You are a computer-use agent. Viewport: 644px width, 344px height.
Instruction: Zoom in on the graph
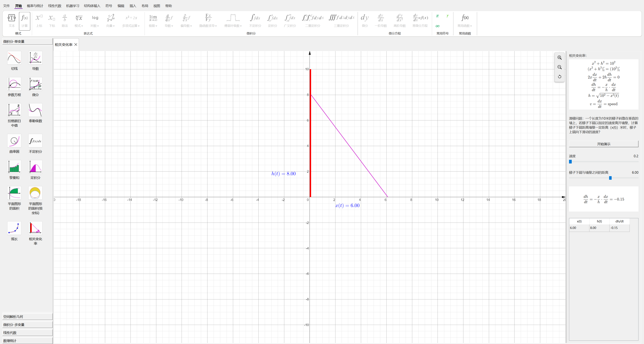pos(559,58)
